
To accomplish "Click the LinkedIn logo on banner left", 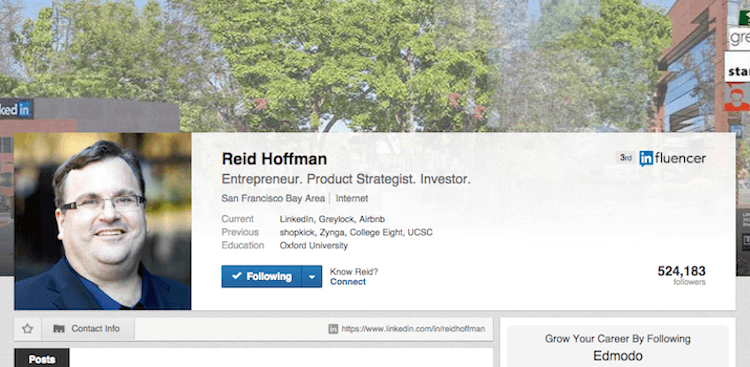I will [x=16, y=110].
